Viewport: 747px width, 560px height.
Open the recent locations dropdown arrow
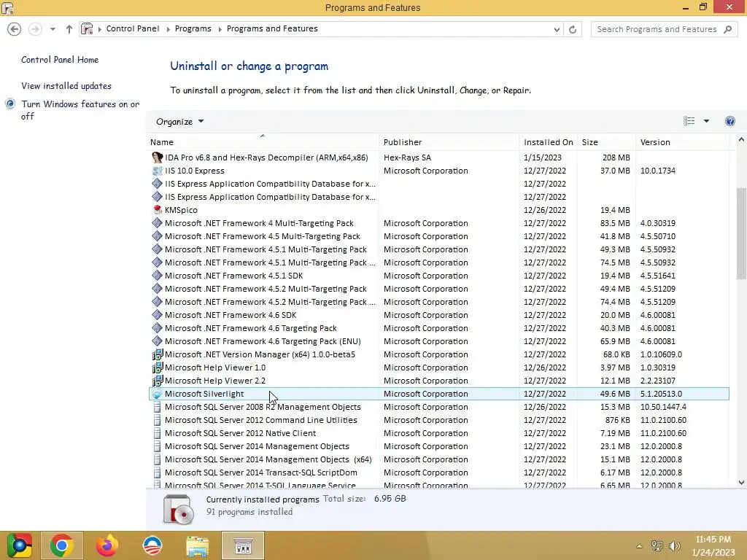coord(53,29)
